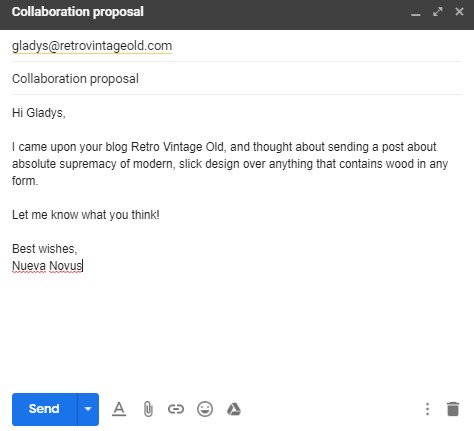Select the gladys@retrovintageold.com recipient
Viewport: 474px width, 431px height.
click(92, 46)
